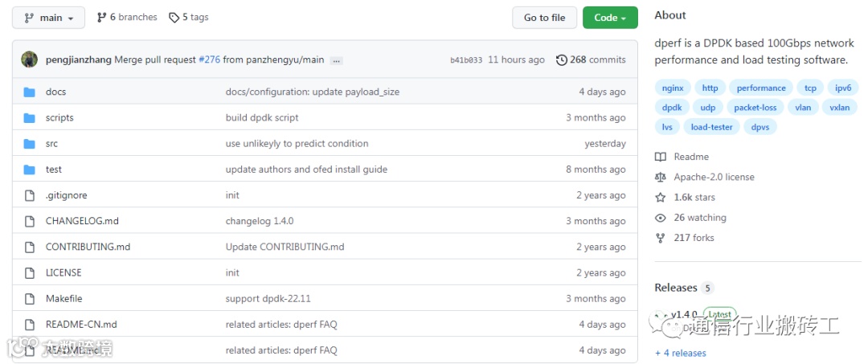Viewport: 868px width, 364px height.
Task: Open the LICENSE file
Action: [x=63, y=272]
